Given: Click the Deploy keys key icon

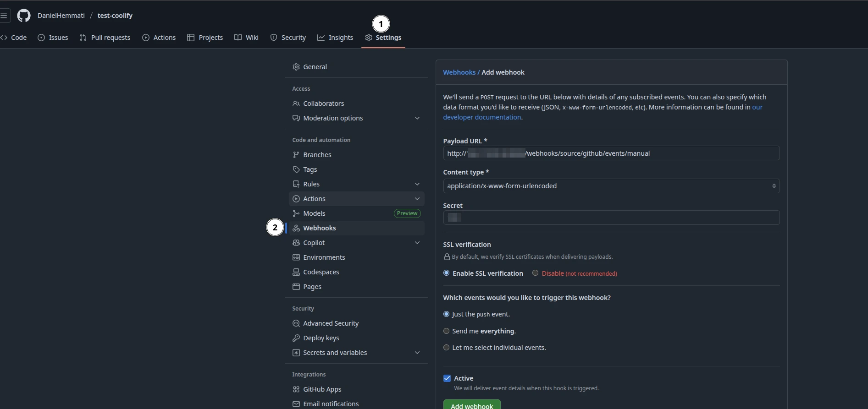Looking at the screenshot, I should (296, 338).
